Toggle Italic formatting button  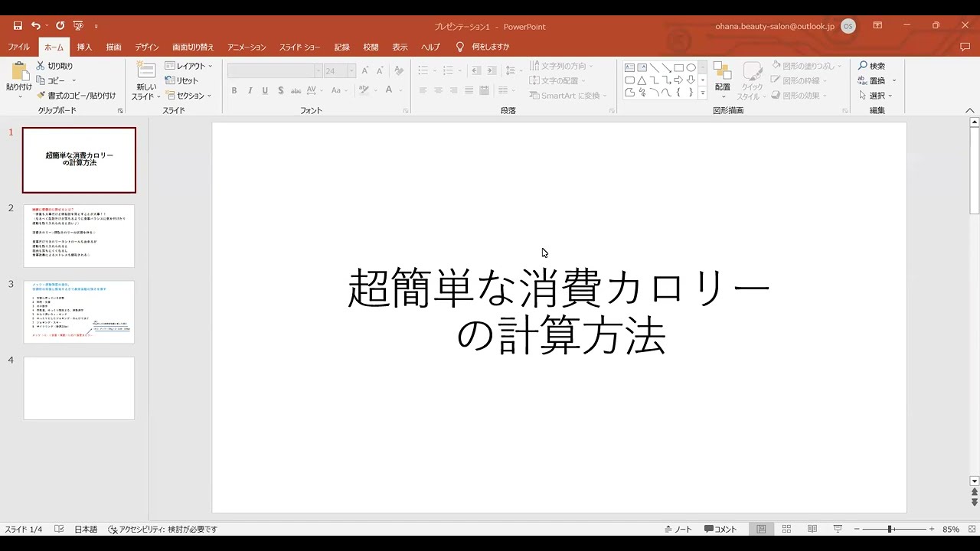pyautogui.click(x=250, y=90)
